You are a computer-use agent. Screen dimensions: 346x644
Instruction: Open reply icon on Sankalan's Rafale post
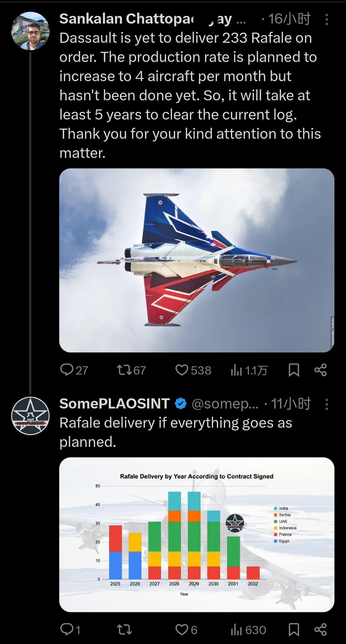point(66,370)
